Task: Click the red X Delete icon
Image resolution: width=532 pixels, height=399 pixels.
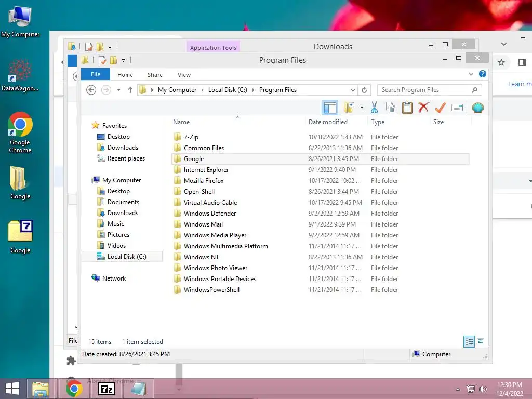Action: pyautogui.click(x=423, y=108)
